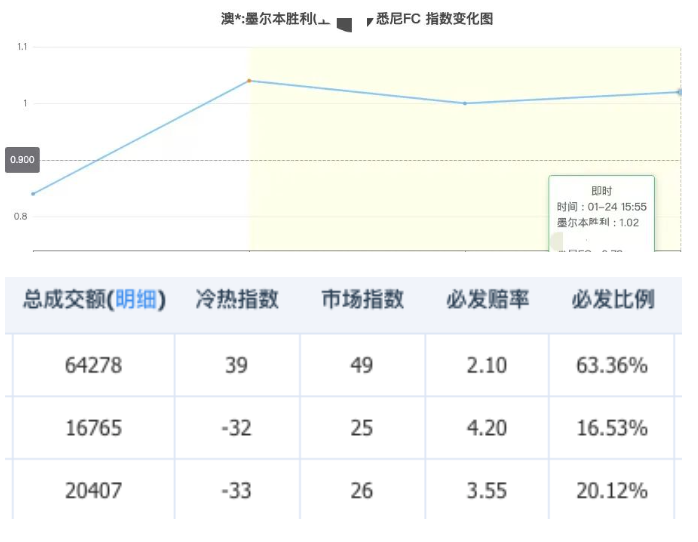698x542 pixels.
Task: Open the 明细 link in table header
Action: click(x=136, y=300)
